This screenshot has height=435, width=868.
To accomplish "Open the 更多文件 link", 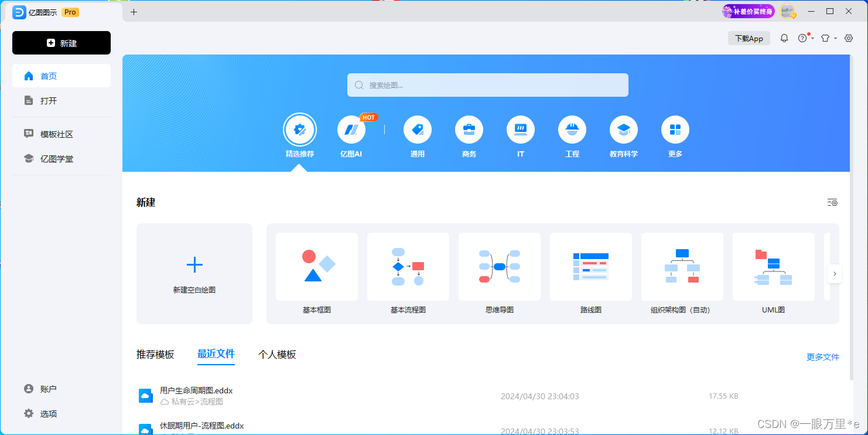I will click(x=823, y=357).
